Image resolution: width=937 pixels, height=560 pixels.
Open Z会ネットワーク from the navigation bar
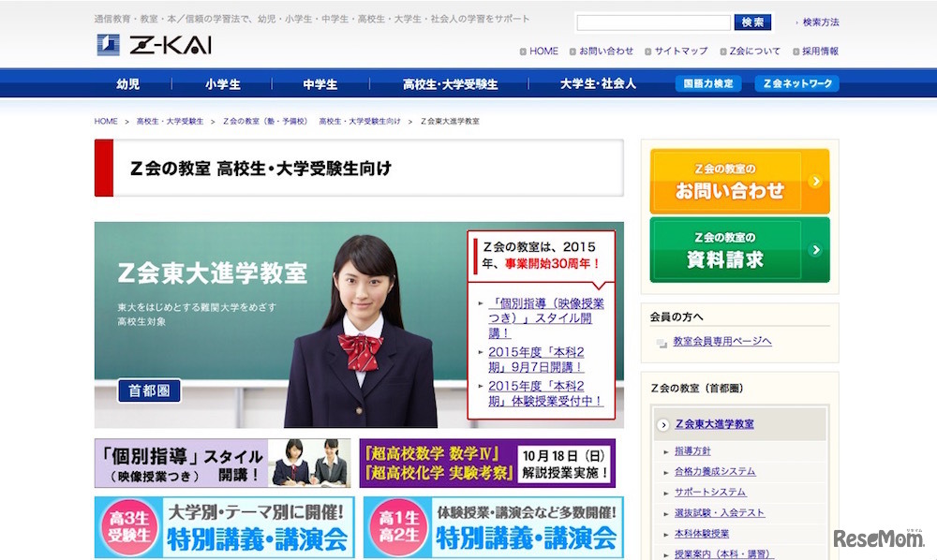pyautogui.click(x=796, y=83)
